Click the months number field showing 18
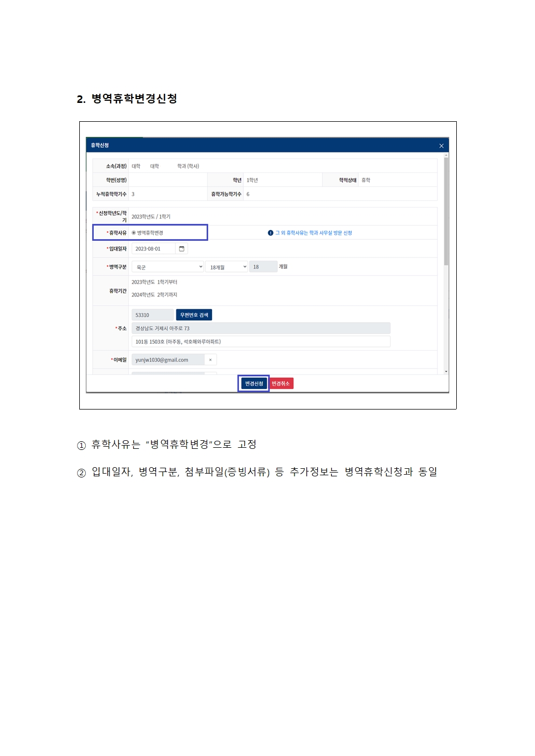535x756 pixels. point(263,267)
